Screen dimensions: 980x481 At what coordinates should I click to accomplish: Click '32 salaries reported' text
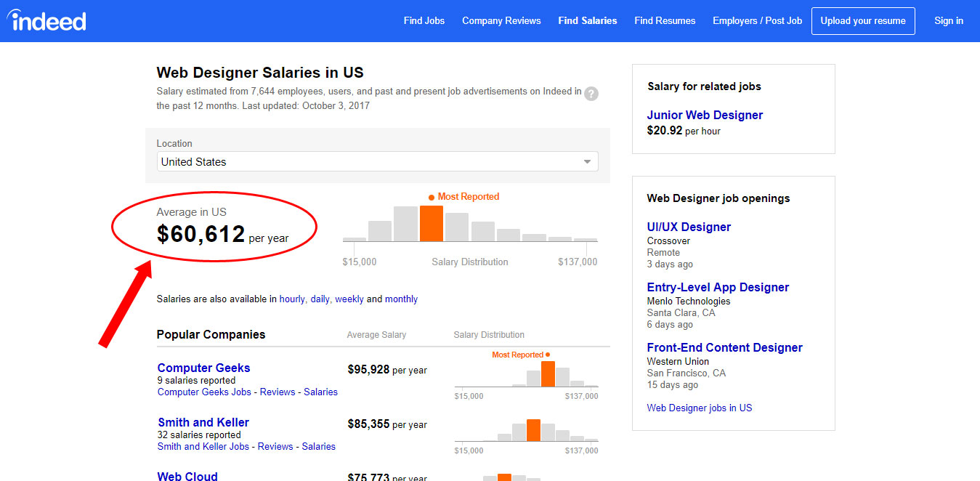[x=199, y=434]
